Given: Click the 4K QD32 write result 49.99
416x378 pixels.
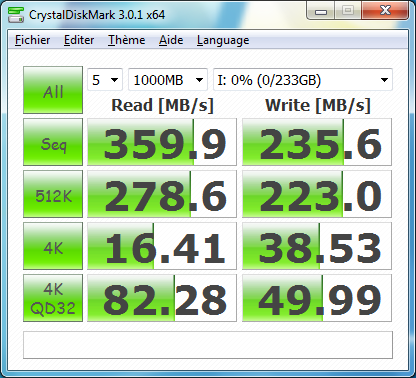Looking at the screenshot, I should 317,298.
